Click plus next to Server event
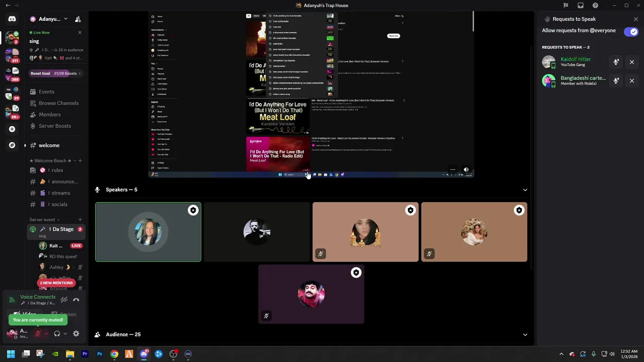The height and width of the screenshot is (362, 644). coord(80,220)
